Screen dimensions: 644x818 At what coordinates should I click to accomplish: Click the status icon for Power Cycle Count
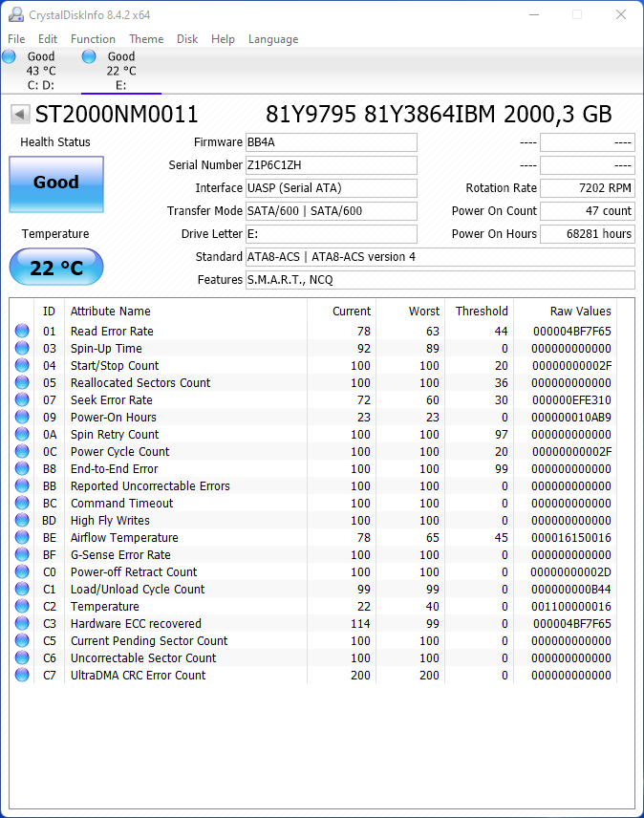[22, 451]
